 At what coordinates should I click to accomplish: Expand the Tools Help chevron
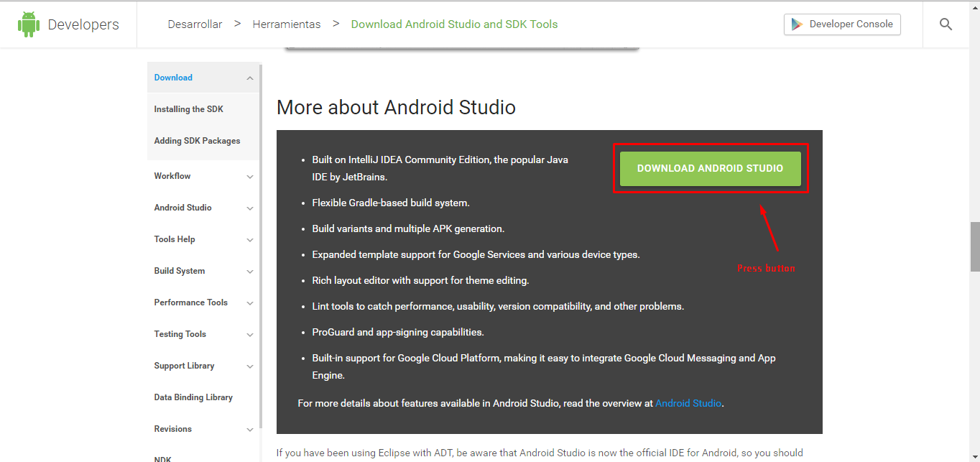(250, 240)
